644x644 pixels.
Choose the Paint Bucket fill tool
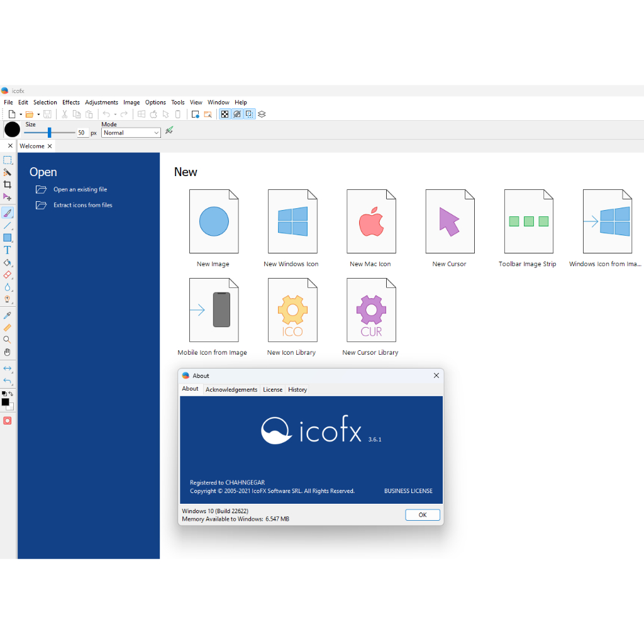(8, 263)
